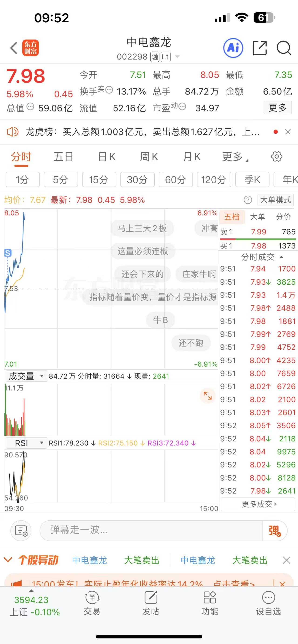Expand 上证 index bar arrow
The width and height of the screenshot is (298, 644).
[x=31, y=591]
